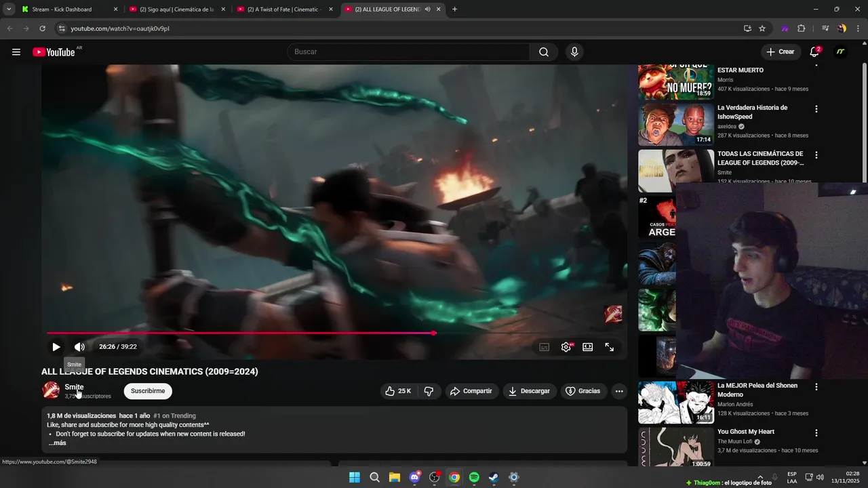Open the Smite channel name link
Screen dimensions: 868x488
pos(74,387)
